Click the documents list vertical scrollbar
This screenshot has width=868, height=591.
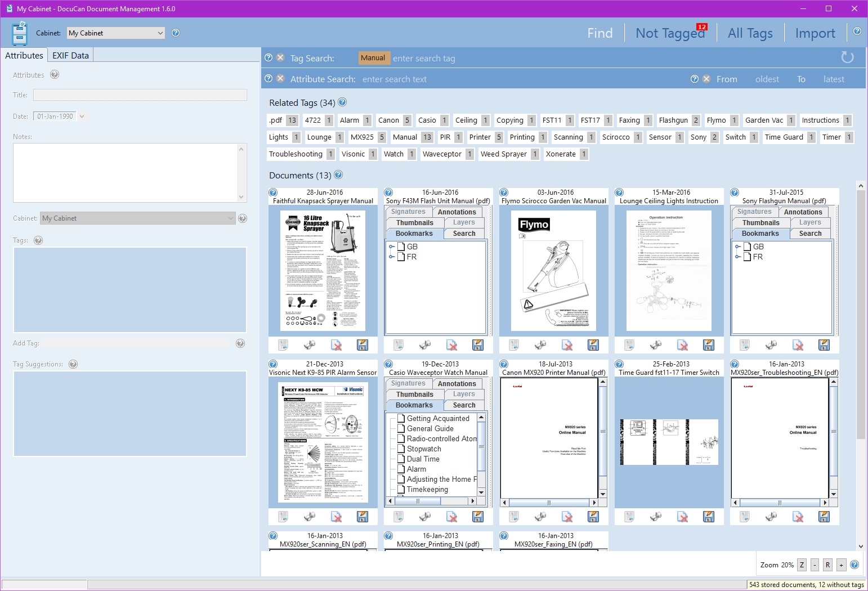pyautogui.click(x=860, y=315)
